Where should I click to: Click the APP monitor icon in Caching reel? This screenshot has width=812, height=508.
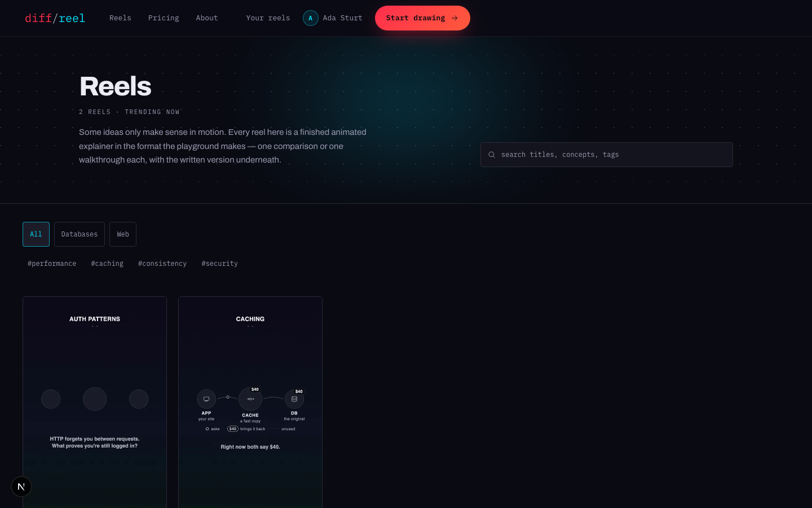[x=206, y=399]
